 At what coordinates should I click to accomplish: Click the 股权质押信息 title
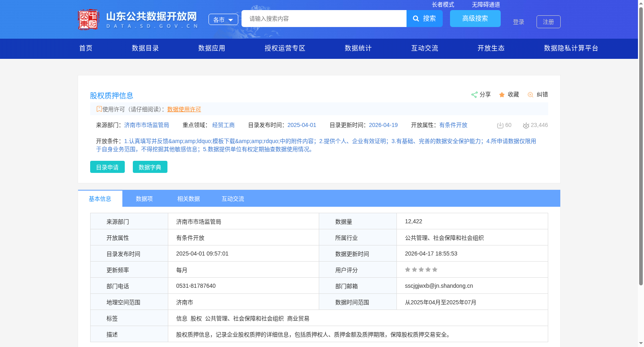111,96
